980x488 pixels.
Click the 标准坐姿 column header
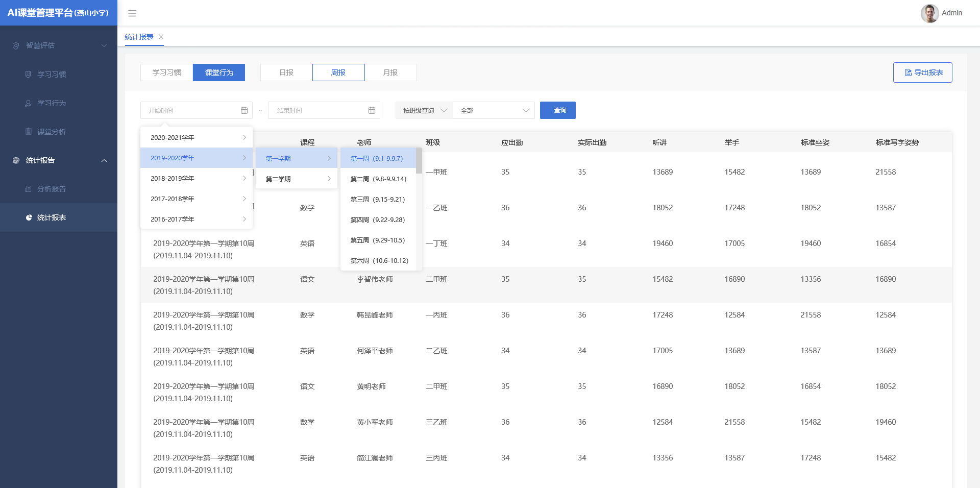(815, 142)
